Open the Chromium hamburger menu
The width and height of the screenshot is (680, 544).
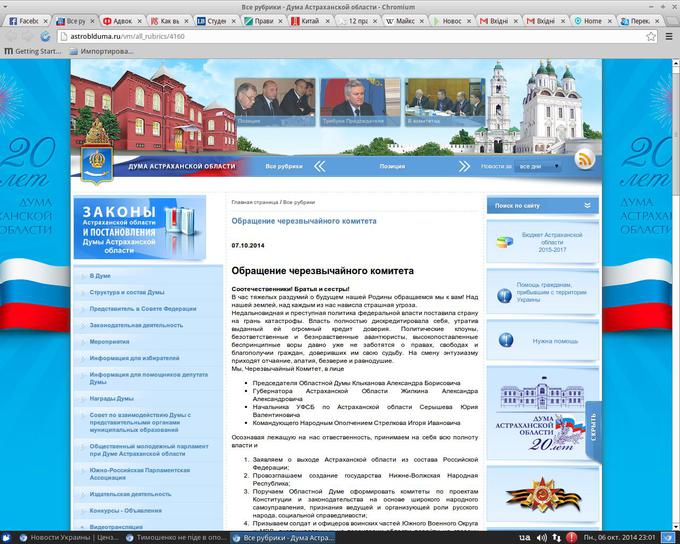(668, 36)
